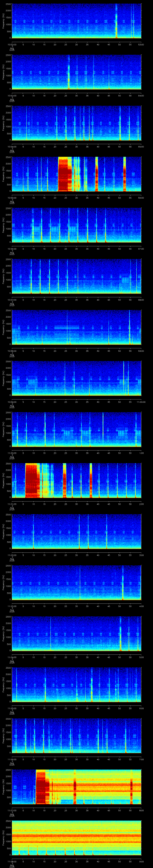This screenshot has height=868, width=153.
Task: Click the 11:05:00 start time label
Action: tap(12, 708)
